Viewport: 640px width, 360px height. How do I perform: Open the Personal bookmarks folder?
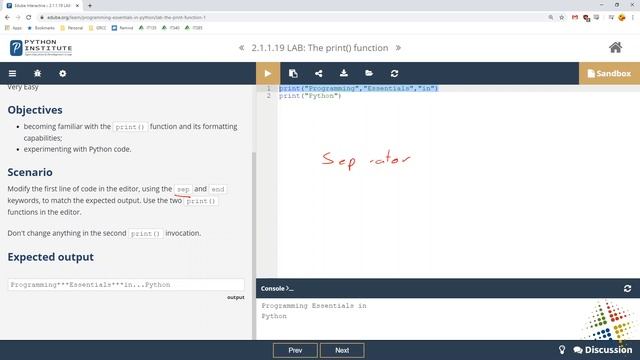click(x=71, y=28)
